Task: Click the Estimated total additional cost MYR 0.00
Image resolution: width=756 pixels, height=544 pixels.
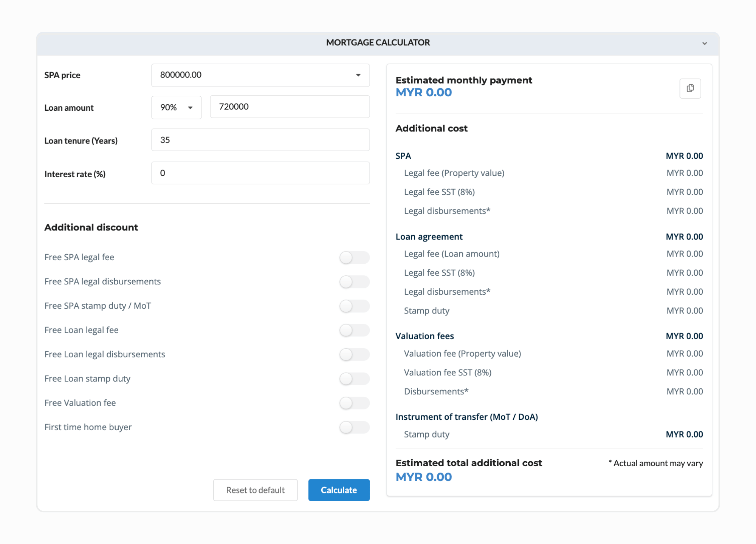Action: [x=424, y=477]
